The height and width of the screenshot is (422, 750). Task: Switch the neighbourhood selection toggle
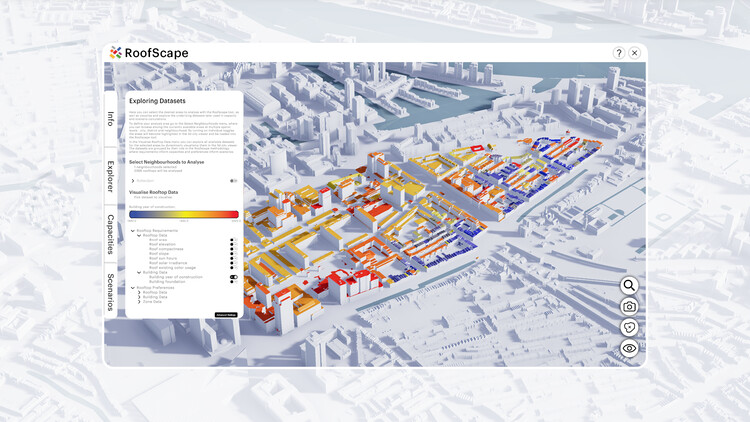[233, 181]
